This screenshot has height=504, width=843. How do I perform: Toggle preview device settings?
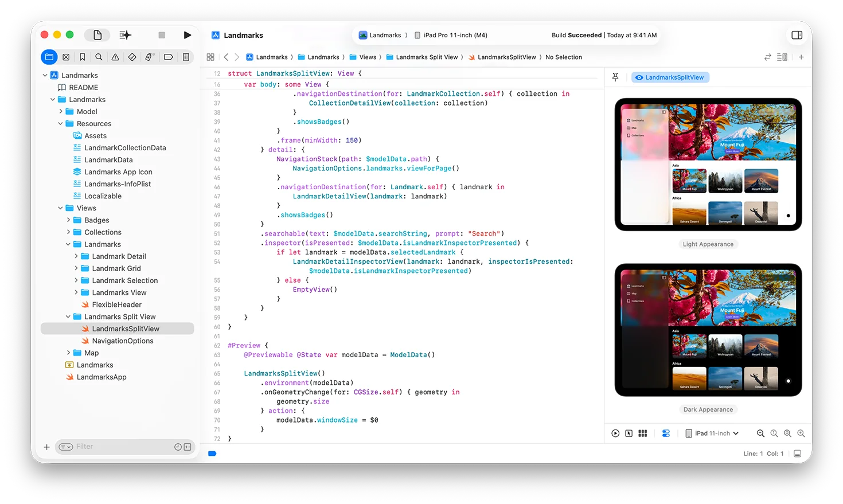[x=666, y=433]
